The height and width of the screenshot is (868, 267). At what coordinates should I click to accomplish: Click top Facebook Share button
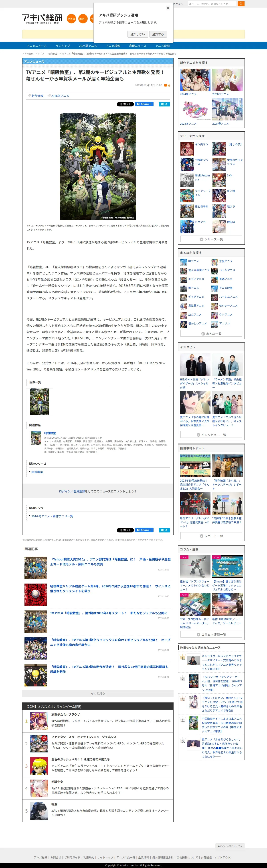144,104
